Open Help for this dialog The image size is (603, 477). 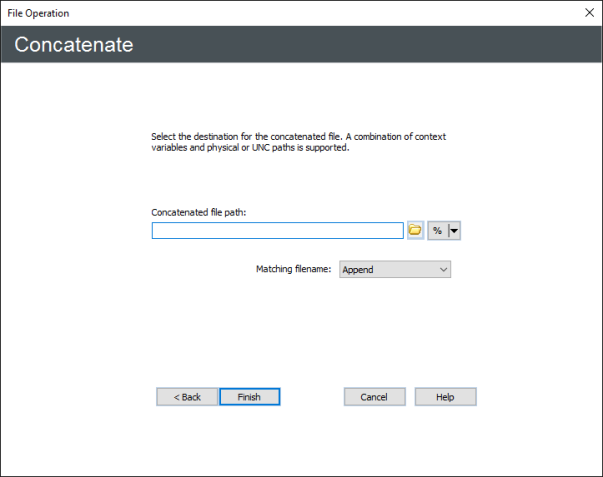445,397
